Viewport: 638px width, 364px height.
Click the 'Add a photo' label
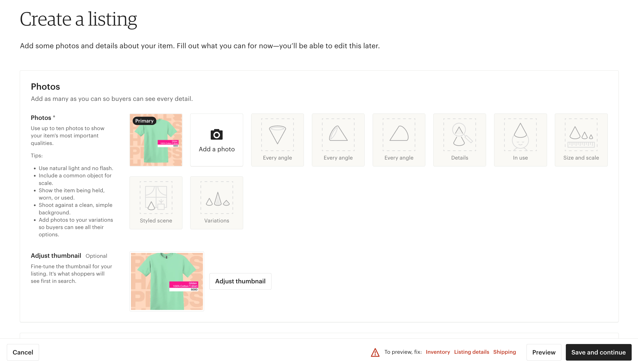[x=217, y=149]
